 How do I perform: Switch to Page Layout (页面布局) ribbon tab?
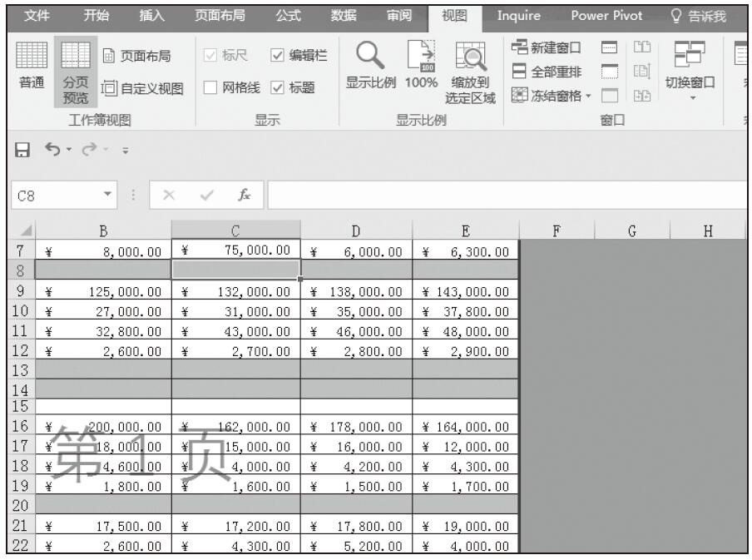(220, 16)
